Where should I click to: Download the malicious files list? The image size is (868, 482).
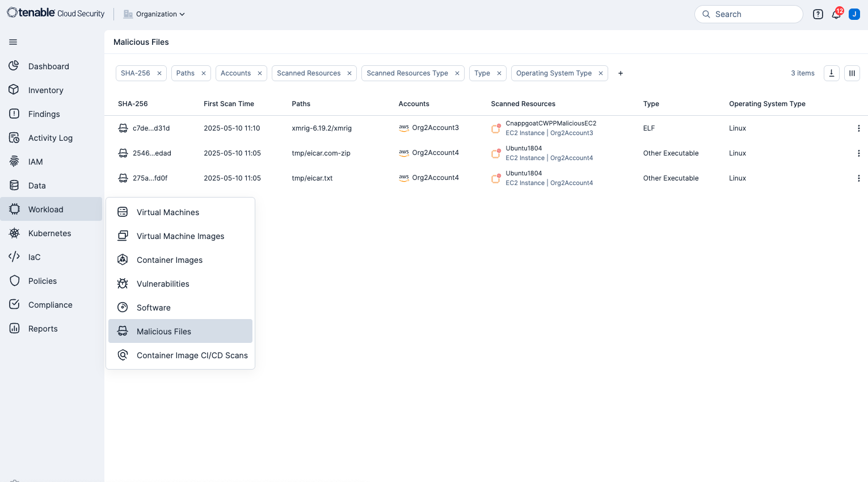831,73
